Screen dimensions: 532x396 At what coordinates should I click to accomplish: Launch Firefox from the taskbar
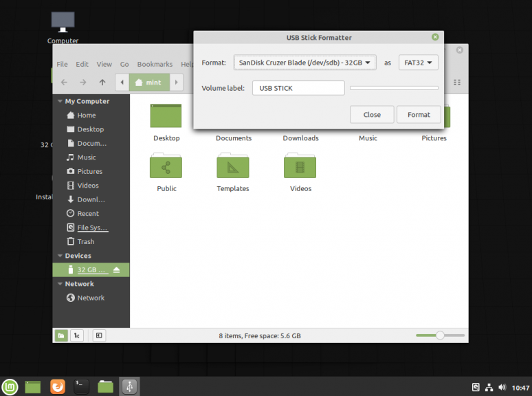click(x=57, y=386)
